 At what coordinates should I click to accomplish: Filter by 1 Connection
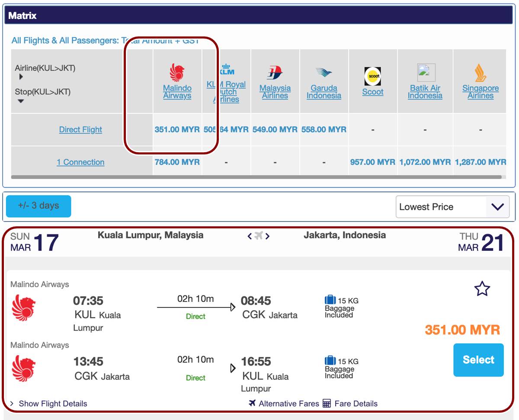[x=80, y=162]
